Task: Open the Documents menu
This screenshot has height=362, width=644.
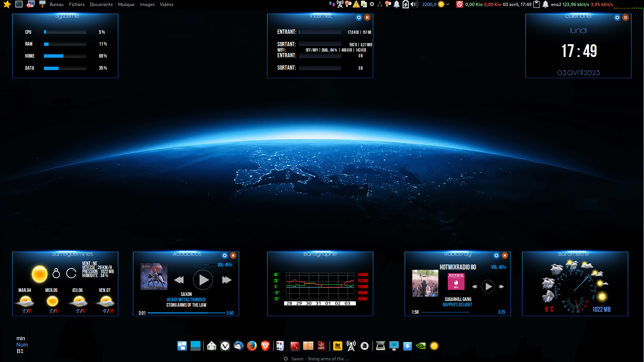Action: [101, 4]
